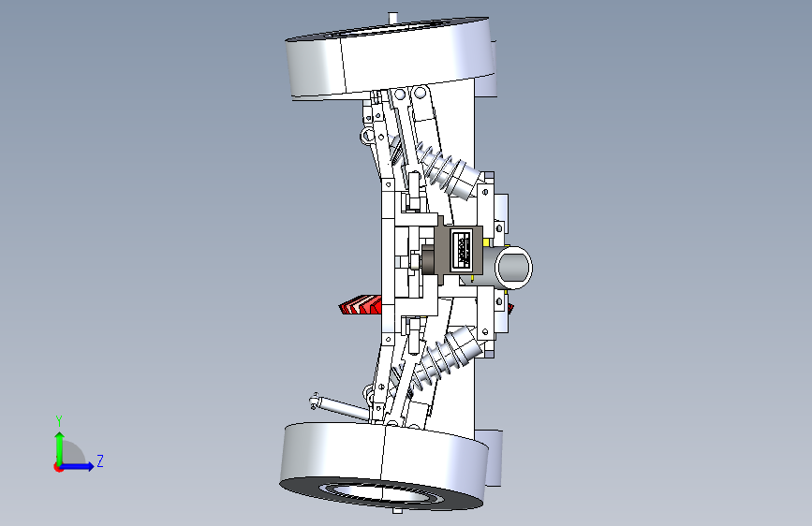Select the lower wheel with the black tire
The height and width of the screenshot is (526, 812).
pyautogui.click(x=384, y=466)
